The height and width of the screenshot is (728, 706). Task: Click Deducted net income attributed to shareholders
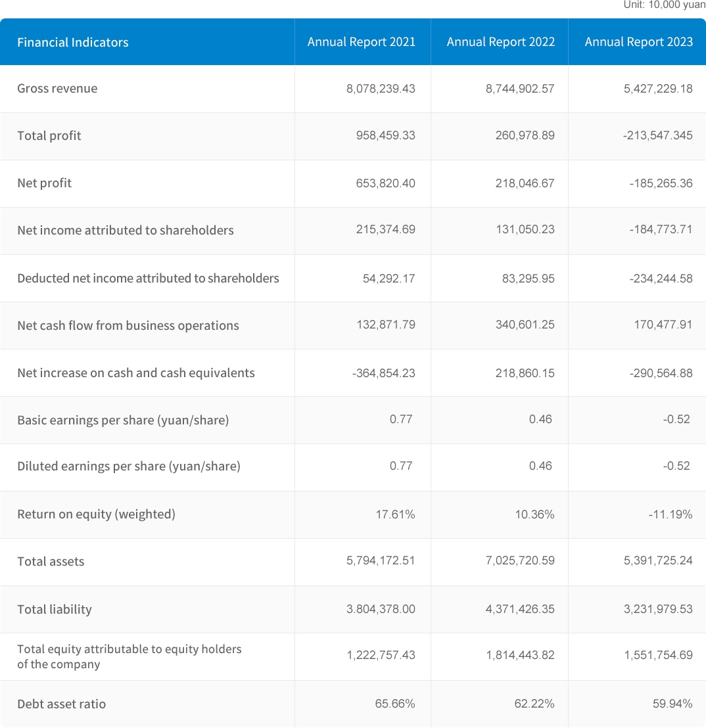click(x=148, y=278)
